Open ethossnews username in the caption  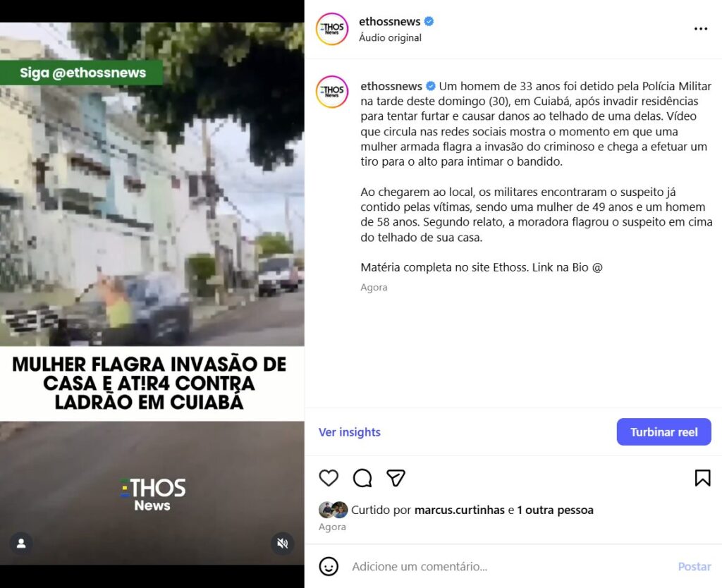(391, 86)
